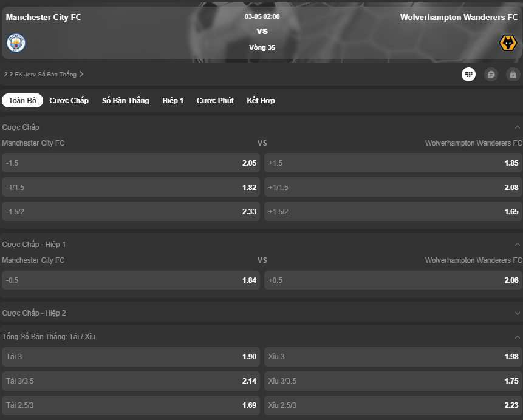Open the 2-2 FK Jerv match link
The image size is (523, 420).
[44, 74]
